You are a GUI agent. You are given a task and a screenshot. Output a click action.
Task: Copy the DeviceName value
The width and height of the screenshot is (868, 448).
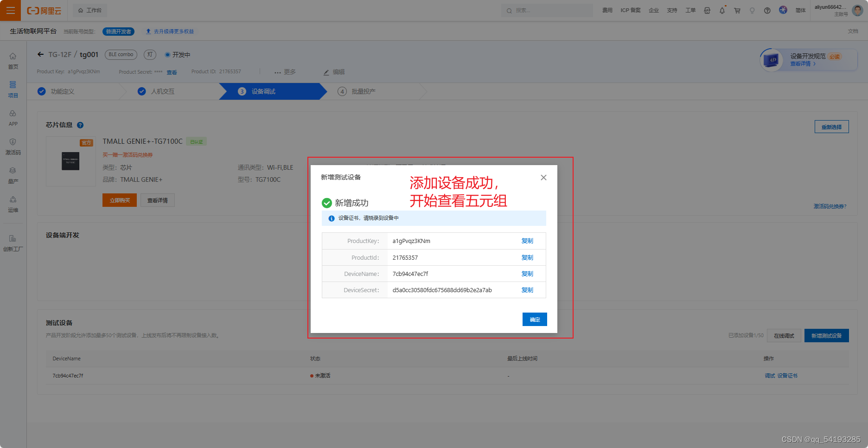coord(527,274)
